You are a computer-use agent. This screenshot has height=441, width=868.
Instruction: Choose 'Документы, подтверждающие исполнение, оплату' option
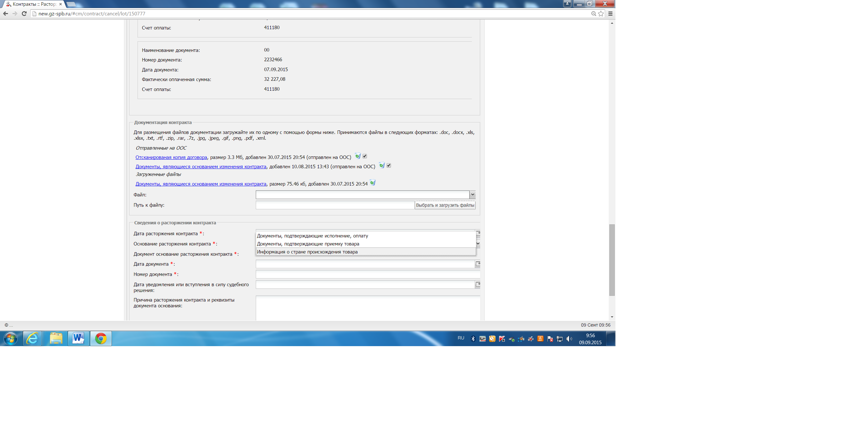coord(312,236)
